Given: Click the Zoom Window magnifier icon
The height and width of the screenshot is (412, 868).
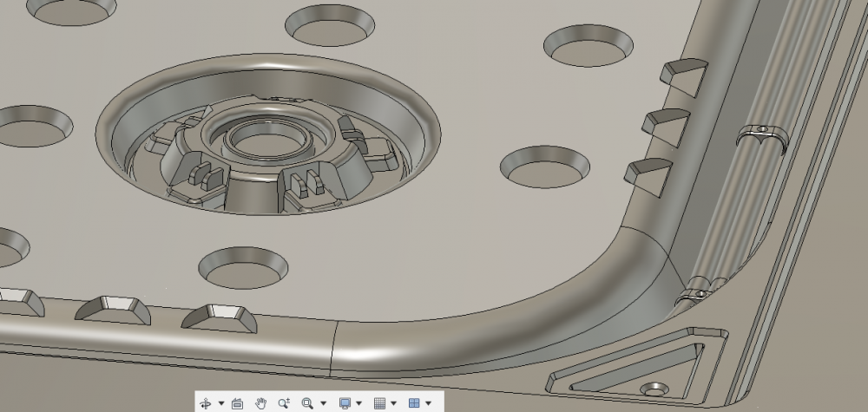Looking at the screenshot, I should (x=307, y=403).
